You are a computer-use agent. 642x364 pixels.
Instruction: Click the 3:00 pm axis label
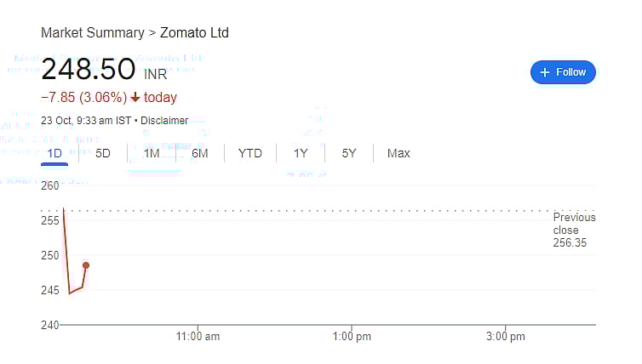pos(506,337)
